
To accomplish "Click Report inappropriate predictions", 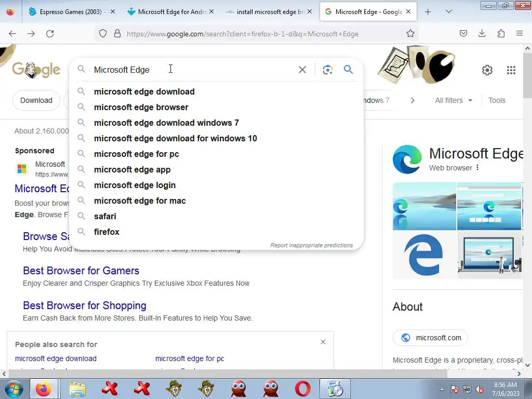I will 311,245.
